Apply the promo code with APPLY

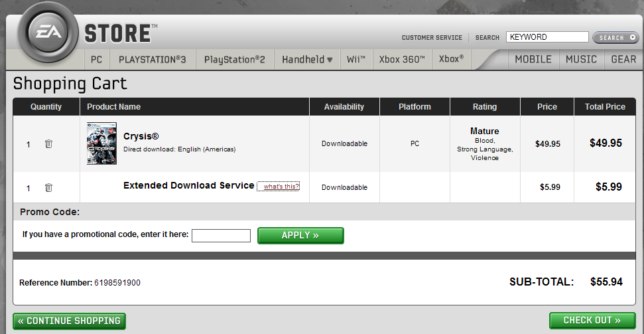tap(300, 236)
